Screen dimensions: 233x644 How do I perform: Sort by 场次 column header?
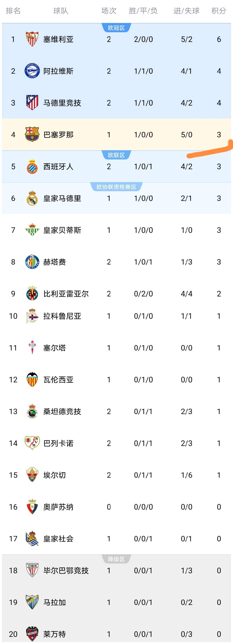[x=109, y=11]
